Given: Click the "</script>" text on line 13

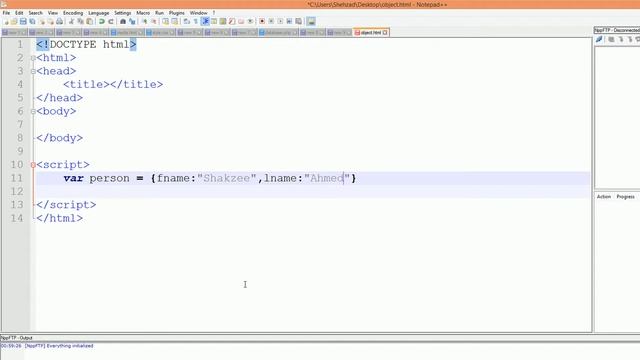Looking at the screenshot, I should pyautogui.click(x=66, y=205).
